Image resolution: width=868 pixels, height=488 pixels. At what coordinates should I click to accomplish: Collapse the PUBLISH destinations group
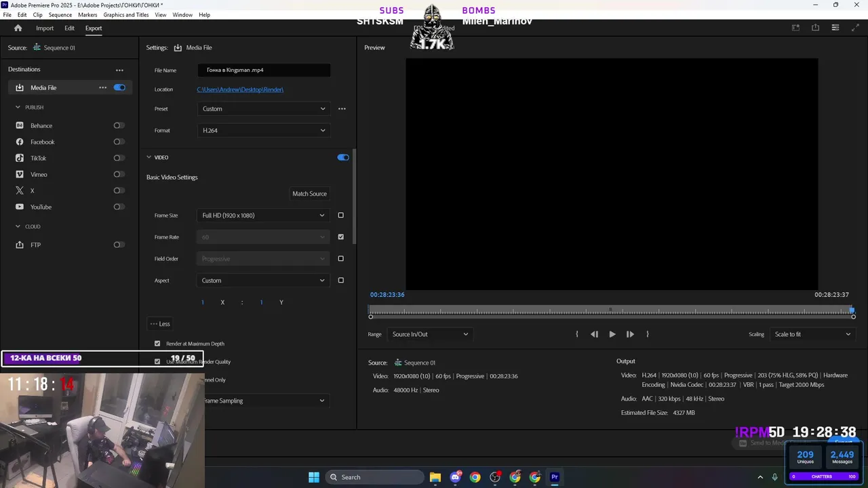18,107
